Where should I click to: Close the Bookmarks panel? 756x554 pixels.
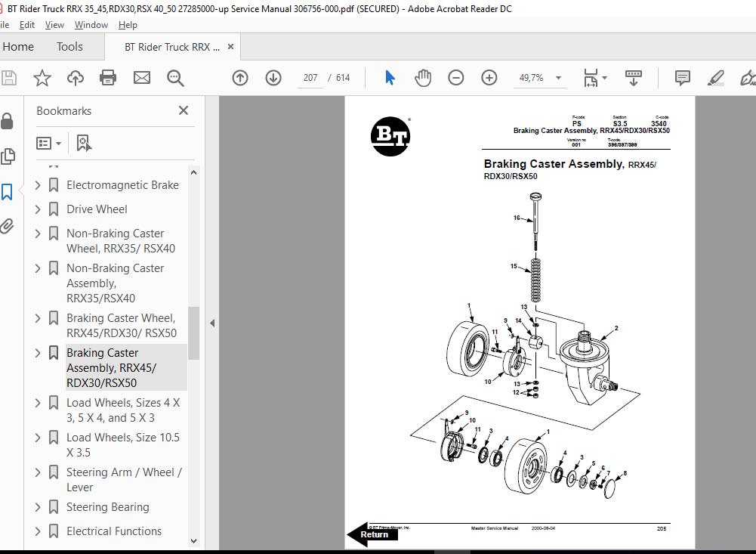[x=184, y=110]
